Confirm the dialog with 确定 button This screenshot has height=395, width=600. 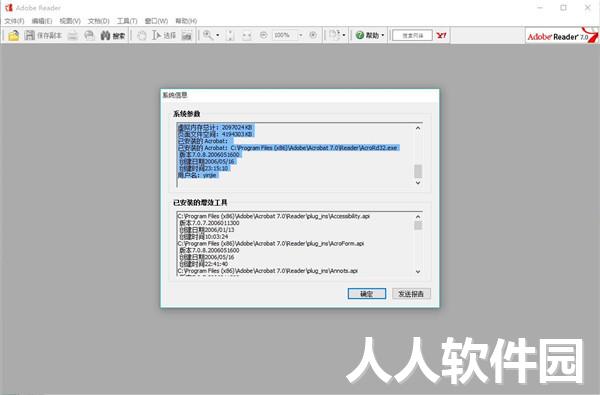[367, 294]
